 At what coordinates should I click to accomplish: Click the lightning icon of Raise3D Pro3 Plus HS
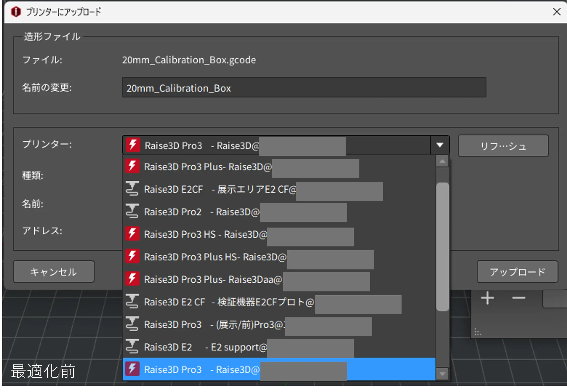[x=132, y=256]
